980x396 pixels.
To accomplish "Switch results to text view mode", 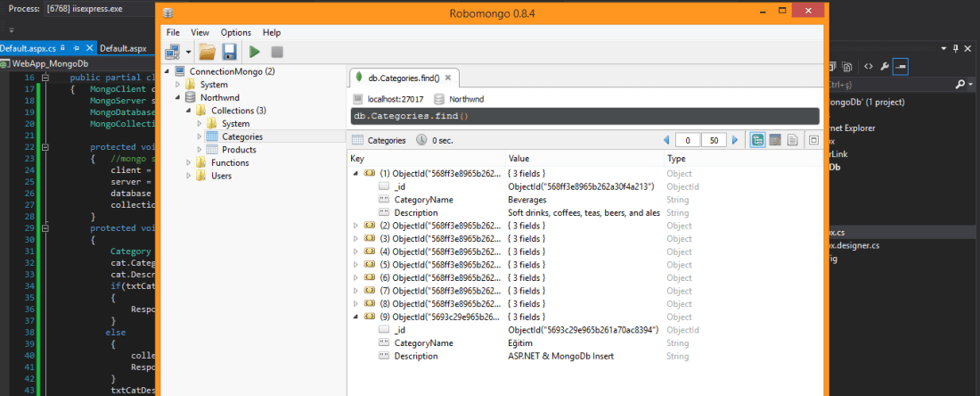I will tap(791, 140).
